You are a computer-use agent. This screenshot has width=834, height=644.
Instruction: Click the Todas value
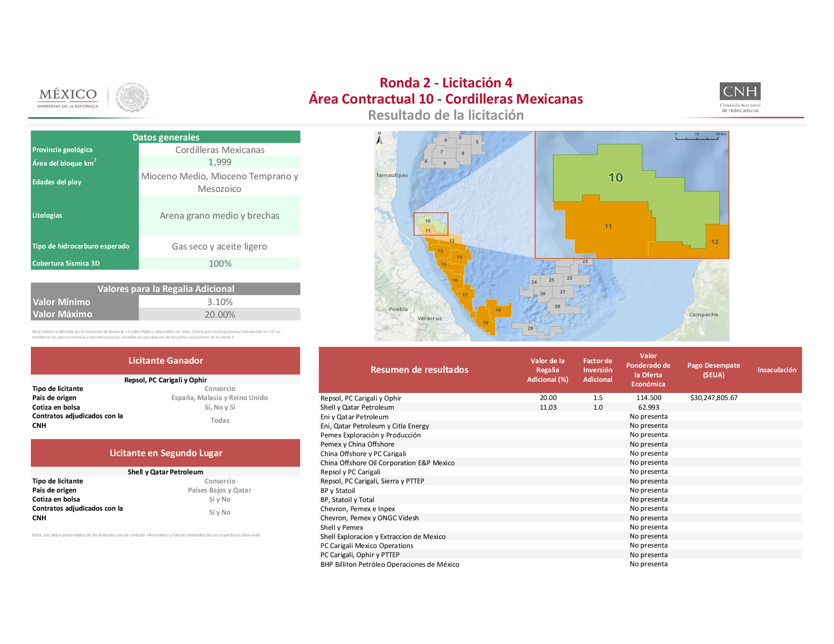point(220,420)
